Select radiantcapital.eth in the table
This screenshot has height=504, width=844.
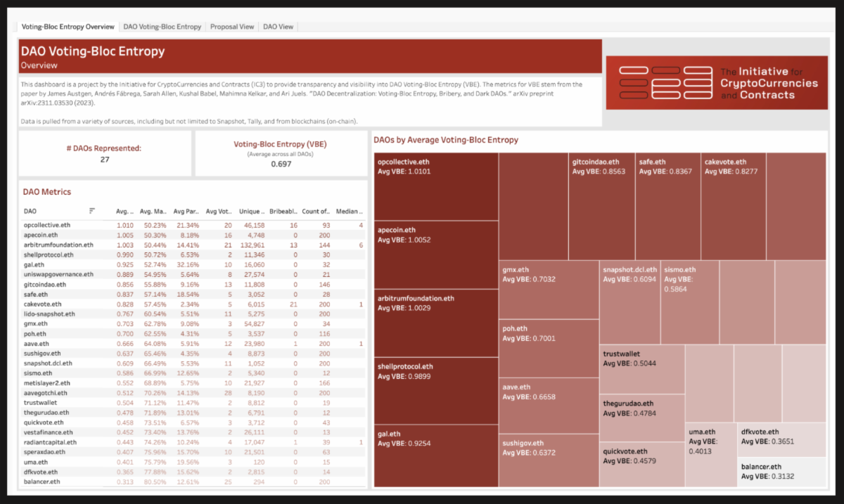(50, 442)
